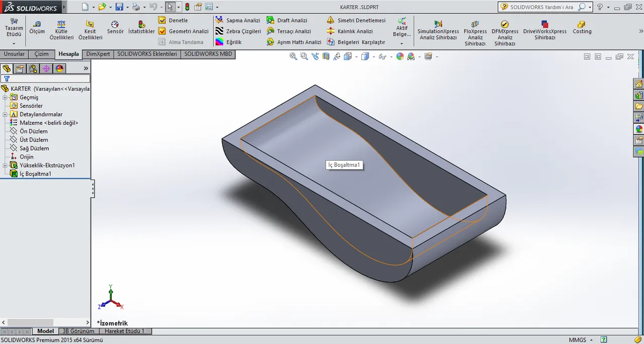Toggle the Geometri Analizi option
Screen dimensions: 644x344
click(x=183, y=31)
